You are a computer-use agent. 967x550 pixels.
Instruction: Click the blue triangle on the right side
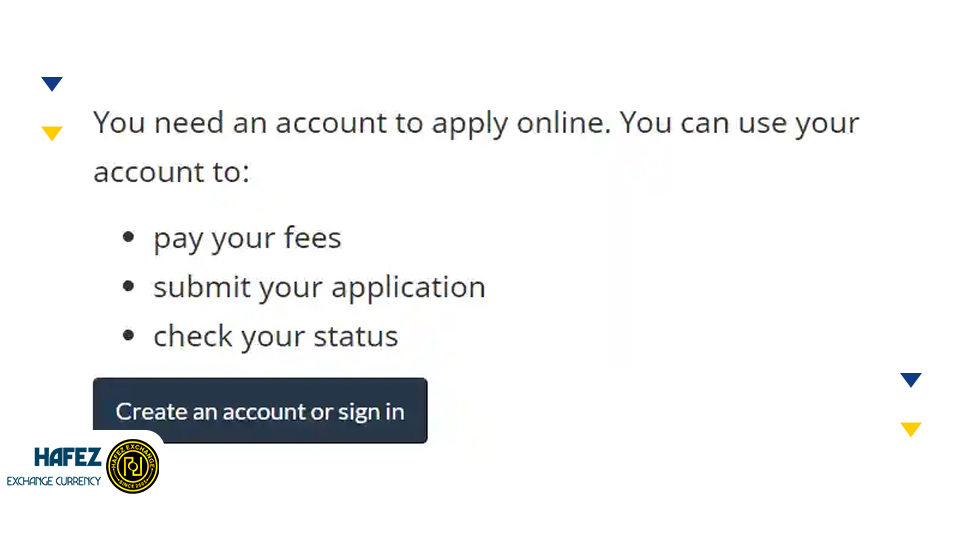(x=910, y=380)
